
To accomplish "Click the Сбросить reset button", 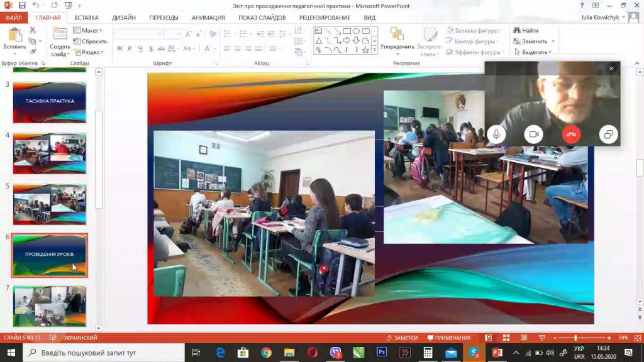I will (x=90, y=41).
